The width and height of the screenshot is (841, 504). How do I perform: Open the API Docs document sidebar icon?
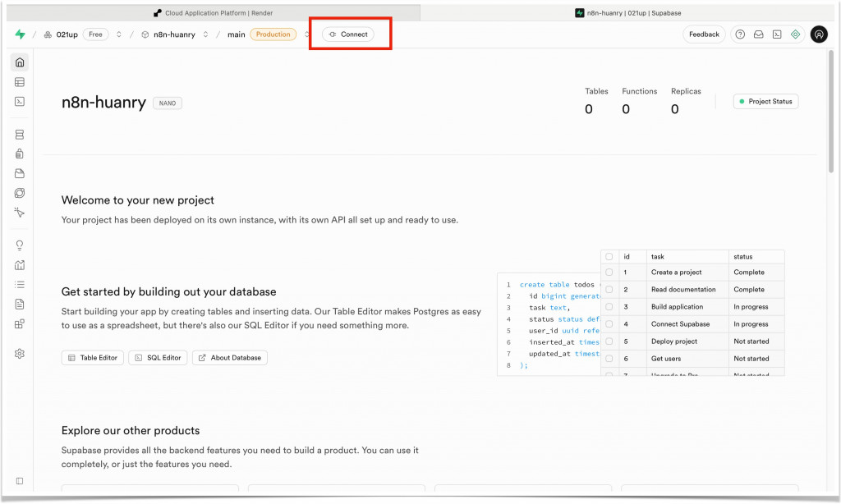tap(20, 305)
